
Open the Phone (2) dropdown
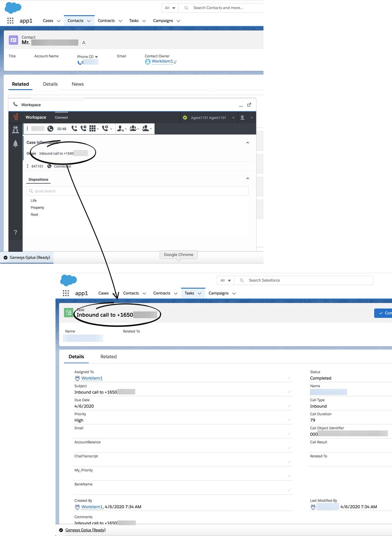96,57
